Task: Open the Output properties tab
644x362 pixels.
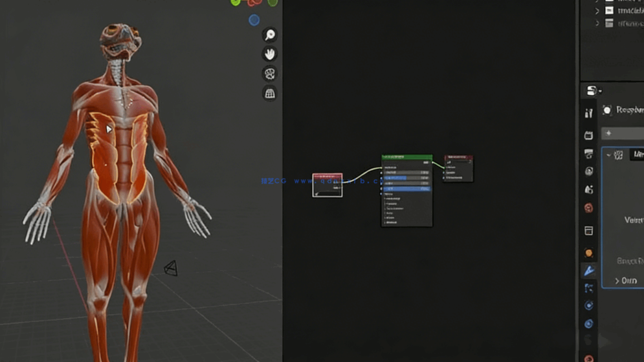Action: pyautogui.click(x=588, y=153)
